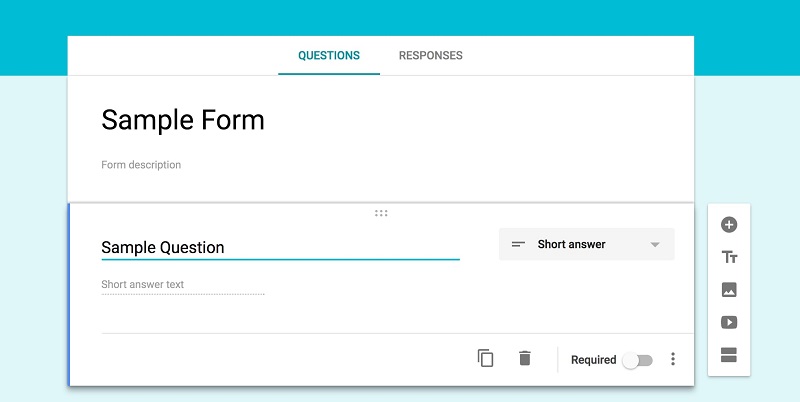
Task: Click the arrow on the question type selector
Action: pyautogui.click(x=655, y=245)
